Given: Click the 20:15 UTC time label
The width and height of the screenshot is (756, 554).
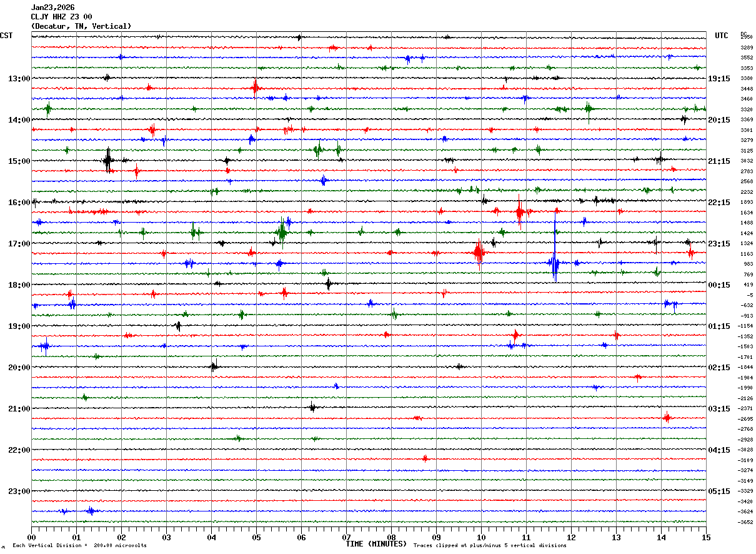Looking at the screenshot, I should click(x=719, y=120).
